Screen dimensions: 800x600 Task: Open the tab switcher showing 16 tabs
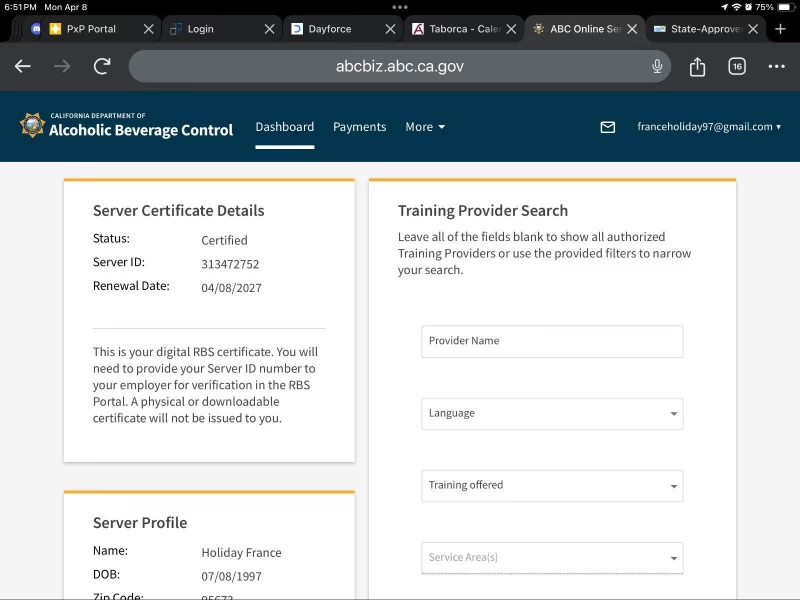point(737,67)
